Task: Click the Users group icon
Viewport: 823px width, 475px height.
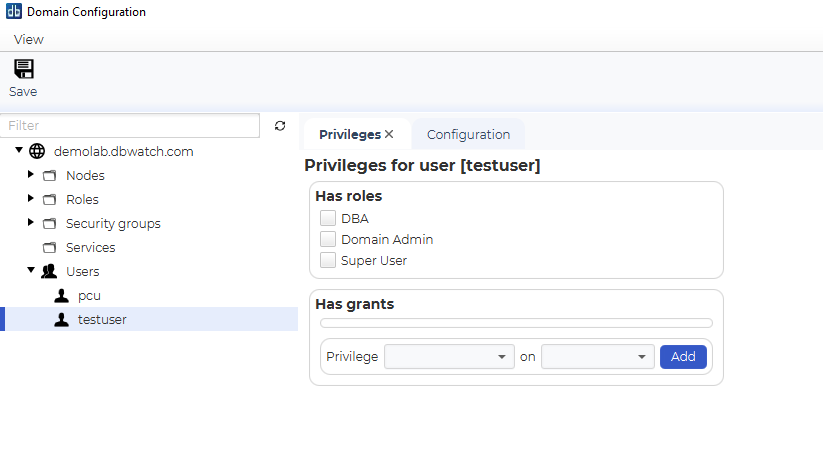Action: click(49, 271)
